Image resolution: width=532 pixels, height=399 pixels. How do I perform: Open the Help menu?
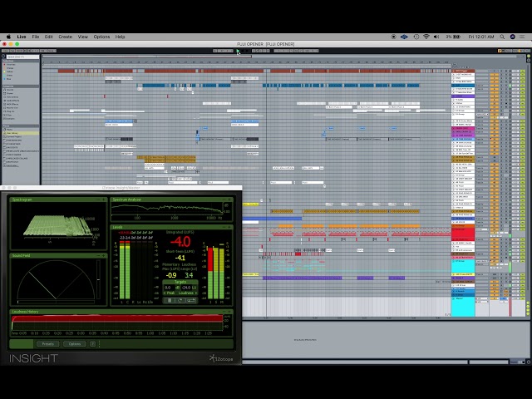120,37
